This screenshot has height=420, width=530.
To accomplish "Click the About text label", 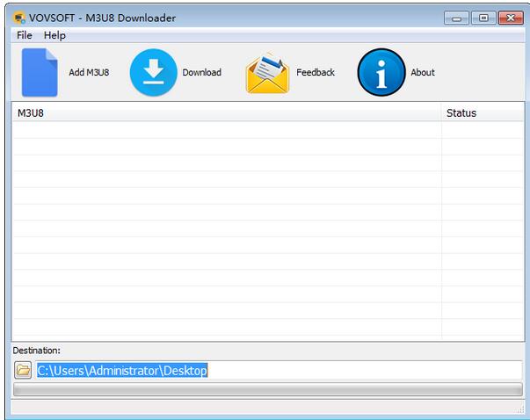I will (x=423, y=72).
